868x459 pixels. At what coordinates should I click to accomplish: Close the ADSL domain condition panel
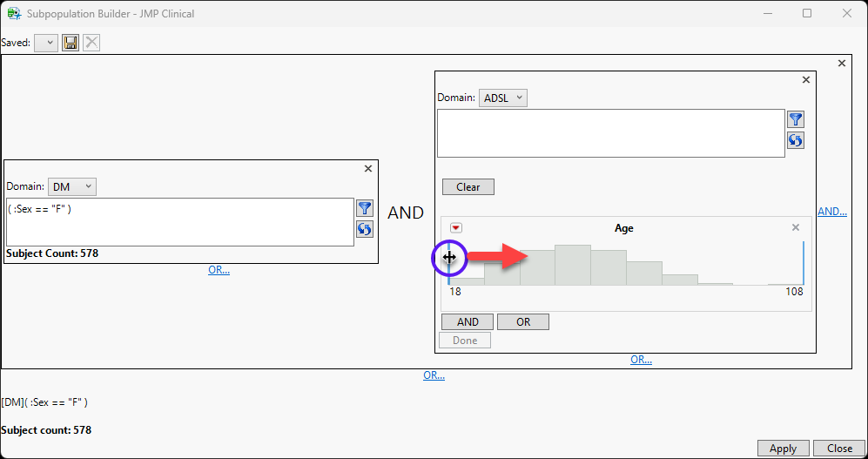(x=805, y=80)
